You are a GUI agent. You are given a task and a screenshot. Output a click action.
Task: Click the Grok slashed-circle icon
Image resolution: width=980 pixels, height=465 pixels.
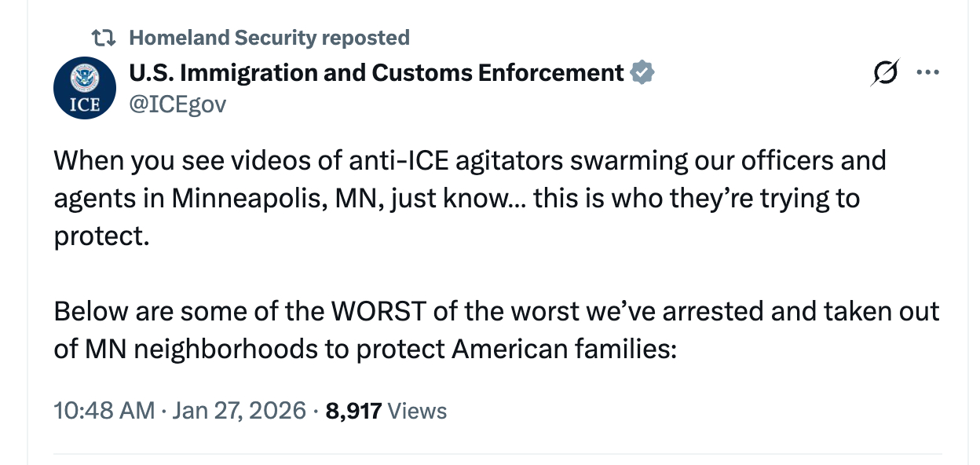click(x=886, y=73)
